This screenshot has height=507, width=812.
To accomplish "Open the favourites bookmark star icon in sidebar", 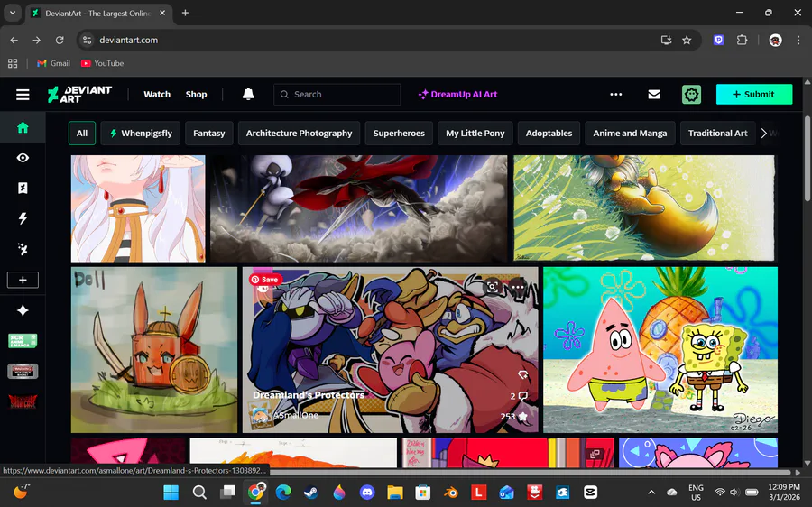I will [x=23, y=188].
